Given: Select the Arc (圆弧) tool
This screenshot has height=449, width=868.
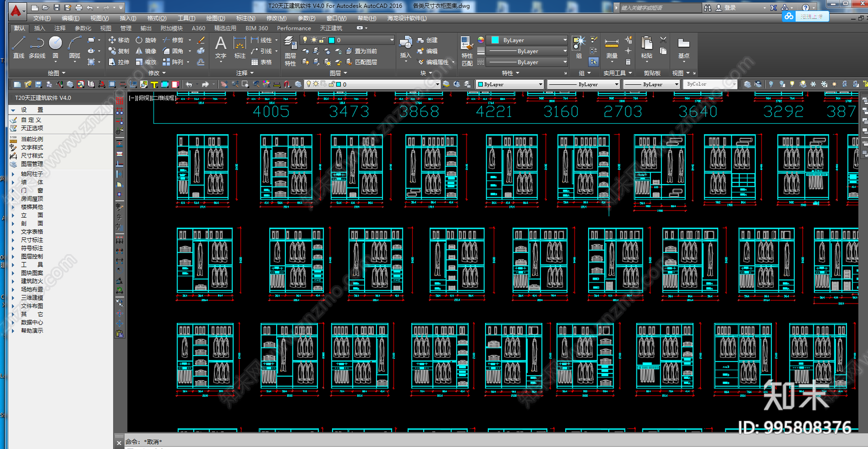Looking at the screenshot, I should [x=74, y=47].
